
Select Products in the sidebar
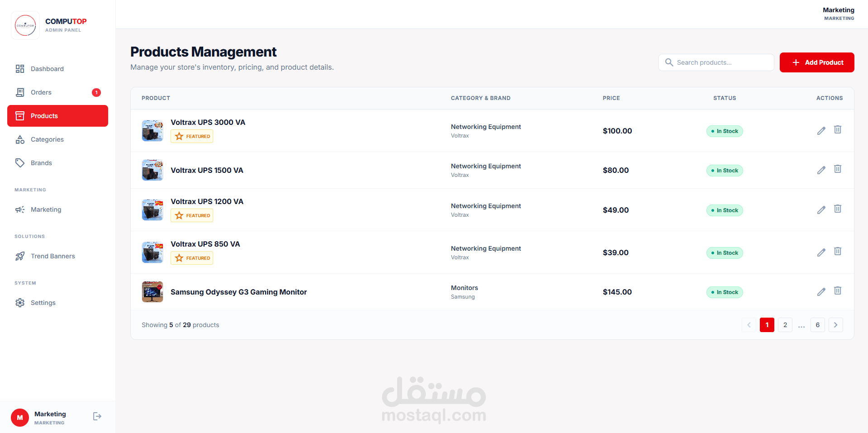pos(57,116)
